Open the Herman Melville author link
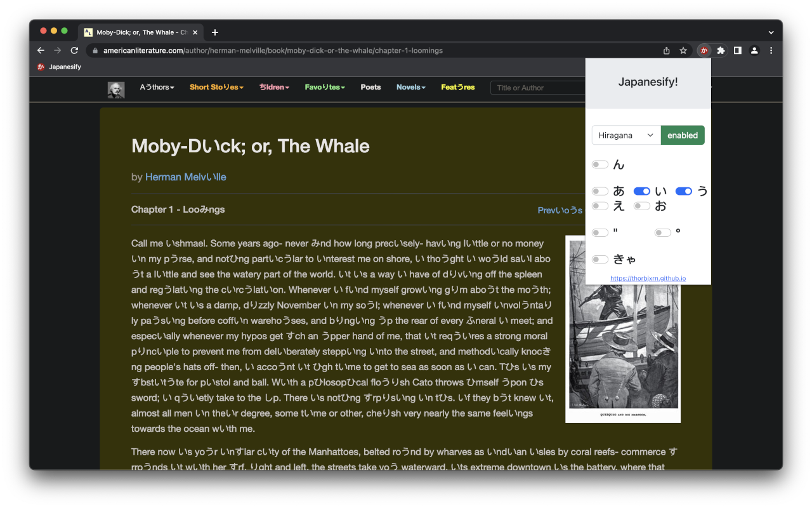812x508 pixels. (186, 177)
